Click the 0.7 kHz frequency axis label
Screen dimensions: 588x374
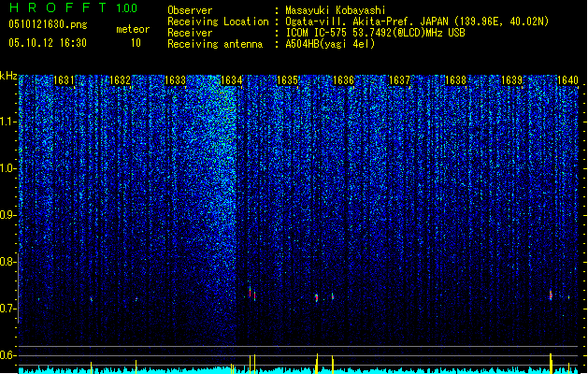coord(8,309)
